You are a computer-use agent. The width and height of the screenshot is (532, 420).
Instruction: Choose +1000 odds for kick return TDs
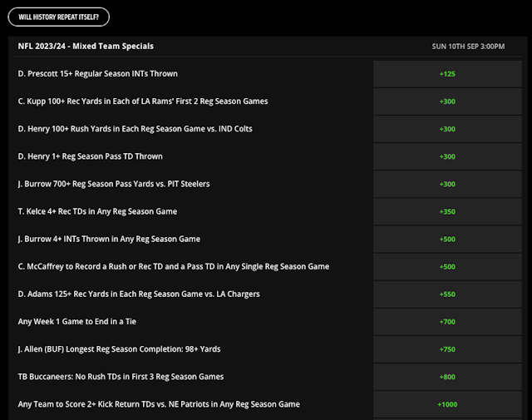coord(447,404)
